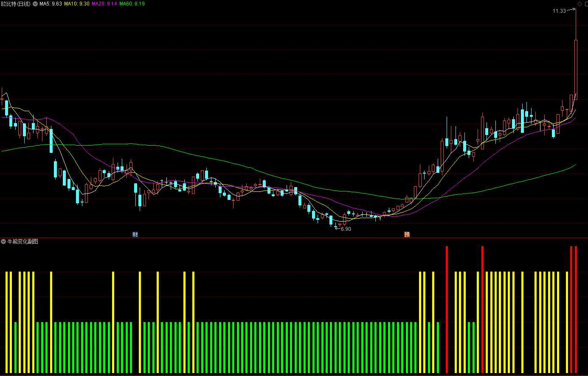Click the first red bar in indicator panel
Viewport: 588px width, 376px height.
tap(447, 310)
